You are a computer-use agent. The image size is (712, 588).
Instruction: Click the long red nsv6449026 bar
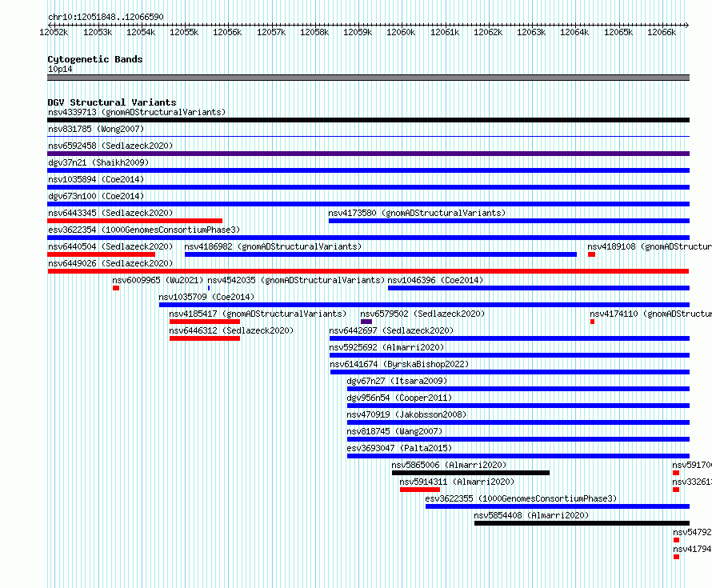368,271
